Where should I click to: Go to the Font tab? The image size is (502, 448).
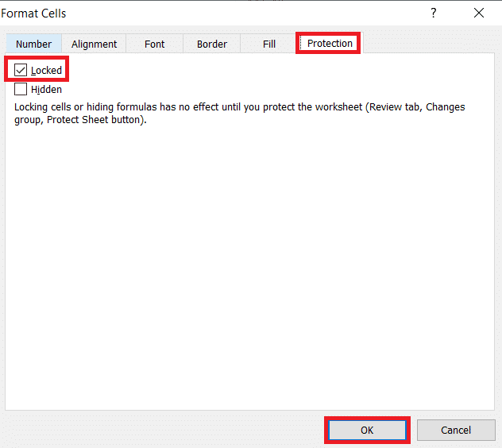click(x=154, y=44)
